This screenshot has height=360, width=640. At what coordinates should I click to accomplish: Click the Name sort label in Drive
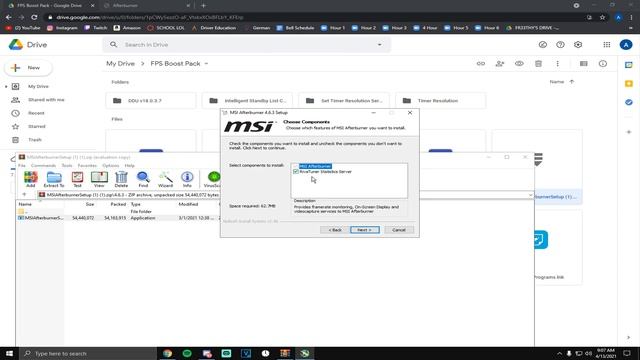click(557, 82)
